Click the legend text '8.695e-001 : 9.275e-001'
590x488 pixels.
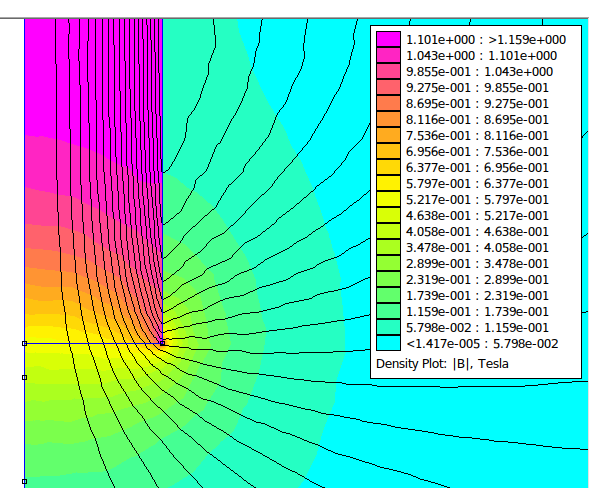477,103
